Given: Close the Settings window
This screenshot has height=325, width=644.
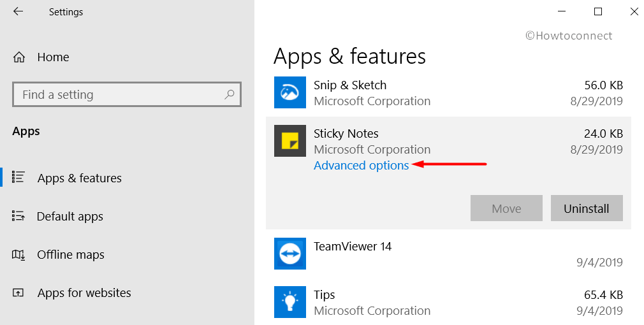Looking at the screenshot, I should click(x=634, y=11).
